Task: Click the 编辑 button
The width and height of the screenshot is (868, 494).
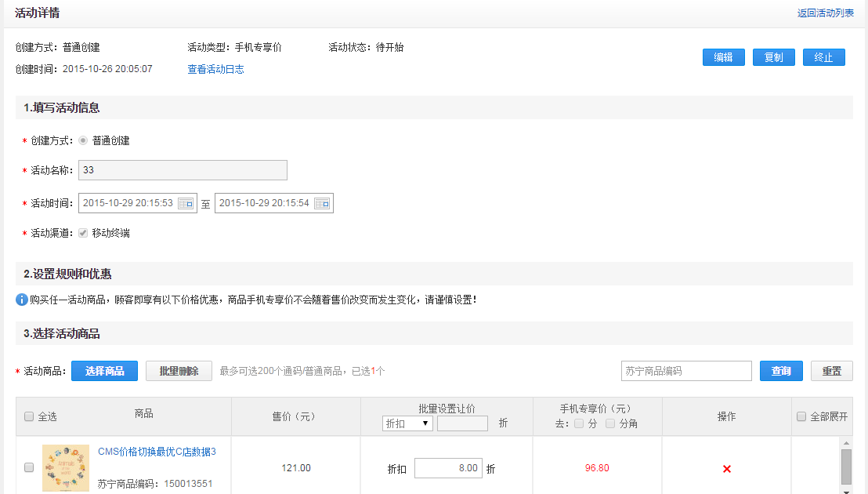Action: click(x=724, y=57)
